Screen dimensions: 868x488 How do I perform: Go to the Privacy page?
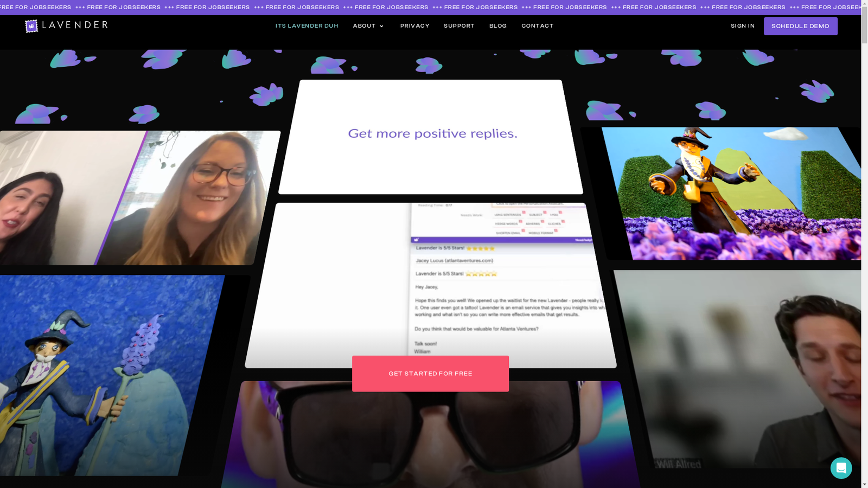click(x=414, y=26)
